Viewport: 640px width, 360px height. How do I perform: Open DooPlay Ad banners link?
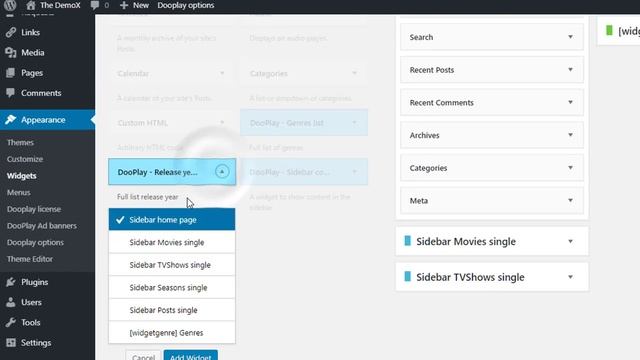pyautogui.click(x=42, y=226)
